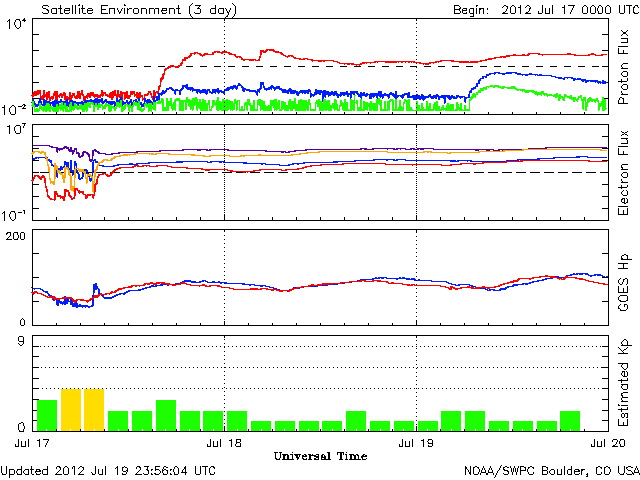Select the GOES Hp axis label

[x=623, y=282]
